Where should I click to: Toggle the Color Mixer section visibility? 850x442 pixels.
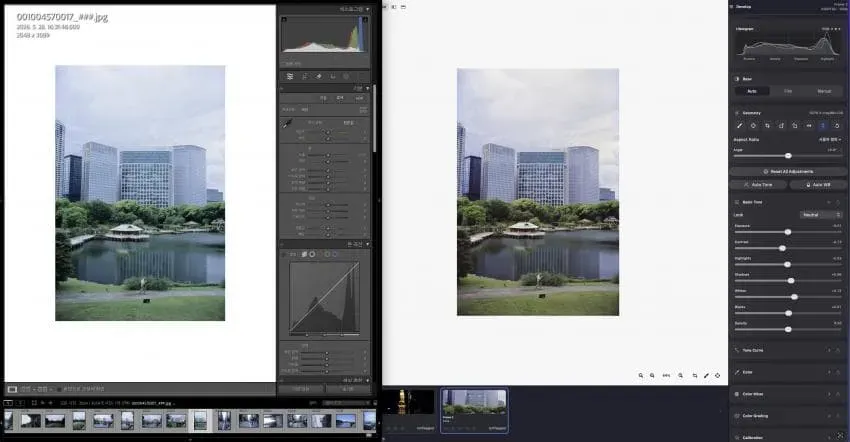pos(838,394)
